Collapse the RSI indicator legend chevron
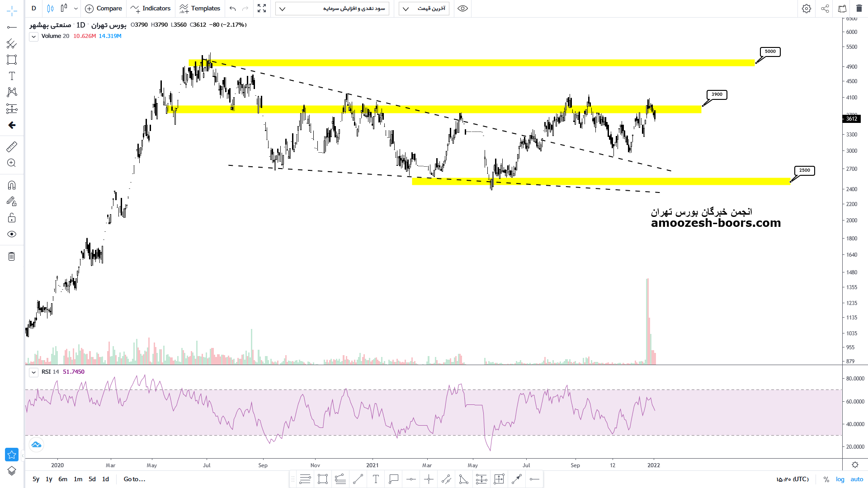The height and width of the screenshot is (488, 868). [x=34, y=372]
